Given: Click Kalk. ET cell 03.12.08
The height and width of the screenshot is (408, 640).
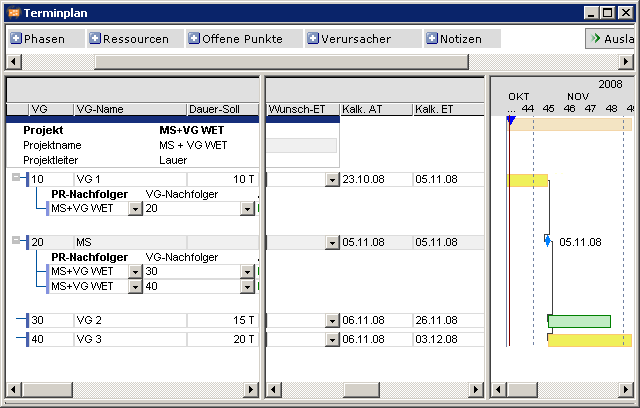Looking at the screenshot, I should coord(449,339).
